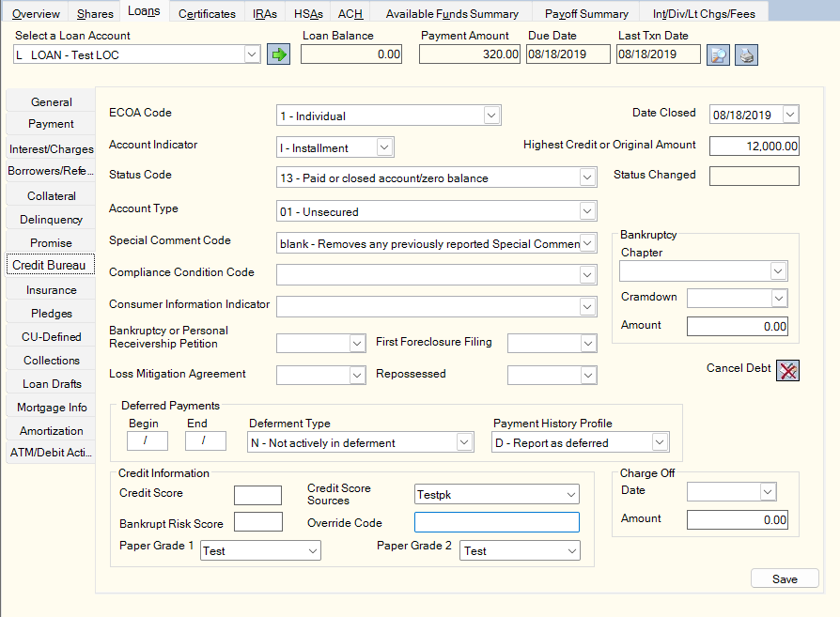Open the Int/Div/Lt Chgs/Fees tab
The width and height of the screenshot is (840, 617).
coord(704,13)
